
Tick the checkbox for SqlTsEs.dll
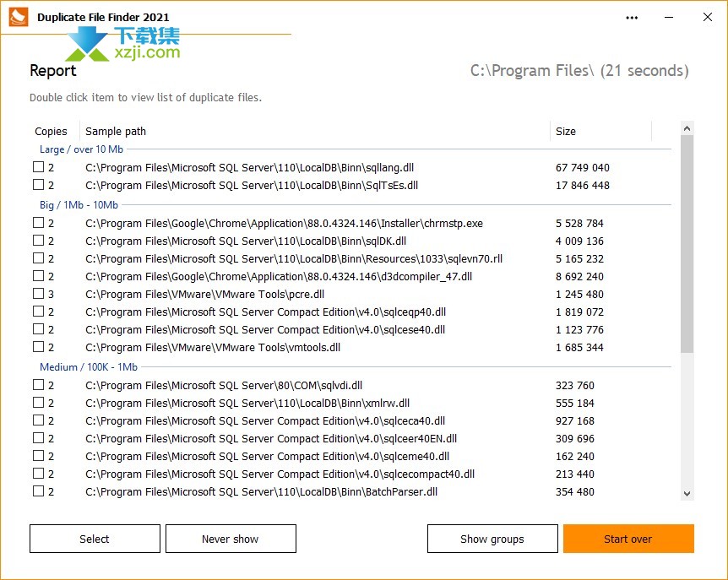(39, 184)
